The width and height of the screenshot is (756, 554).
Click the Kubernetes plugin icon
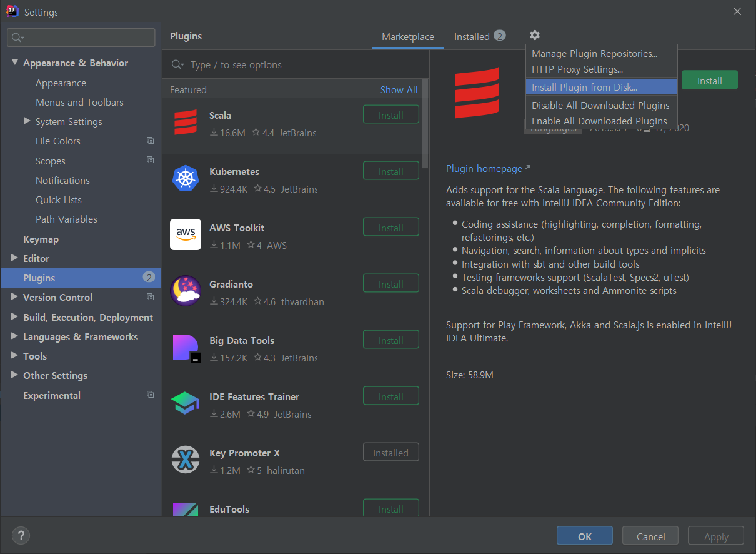point(186,178)
